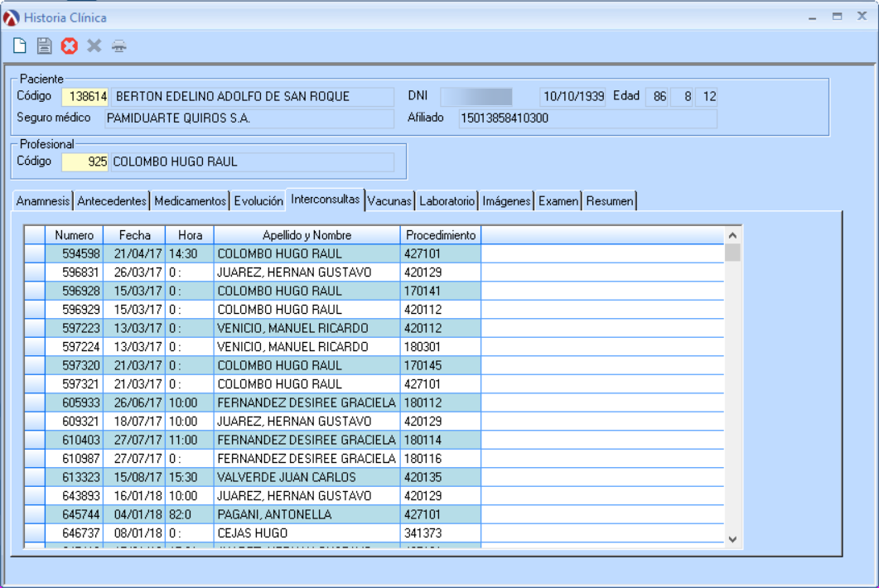Click row selector beside row 646737

[35, 533]
